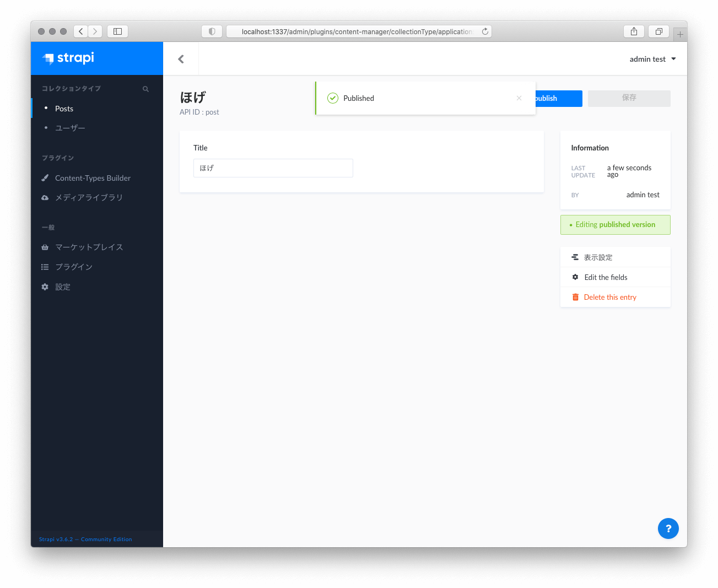Click the API ID : post text
The height and width of the screenshot is (588, 718).
pyautogui.click(x=199, y=112)
